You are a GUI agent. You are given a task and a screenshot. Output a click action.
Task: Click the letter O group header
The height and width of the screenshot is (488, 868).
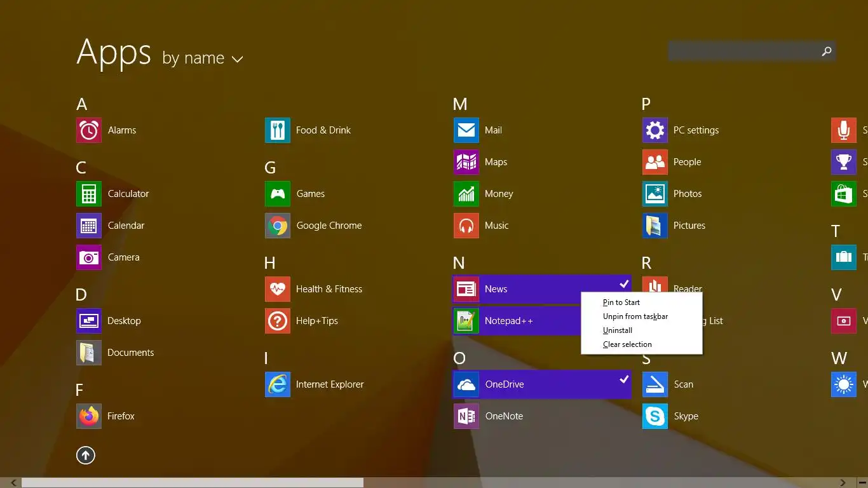coord(459,358)
